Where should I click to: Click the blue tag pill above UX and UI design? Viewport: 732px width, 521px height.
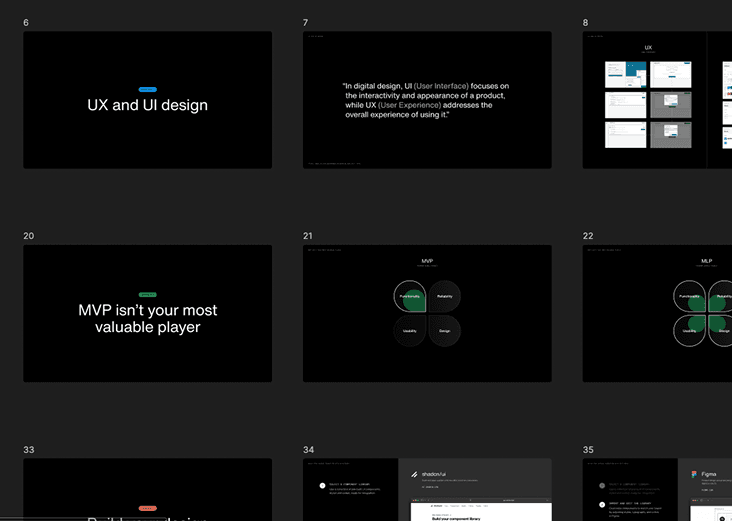pyautogui.click(x=148, y=89)
